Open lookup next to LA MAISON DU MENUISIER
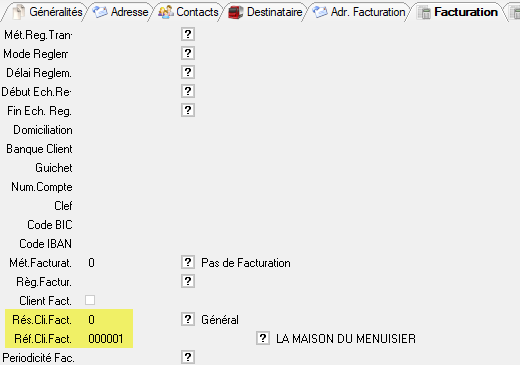Image resolution: width=520 pixels, height=365 pixels. (263, 338)
